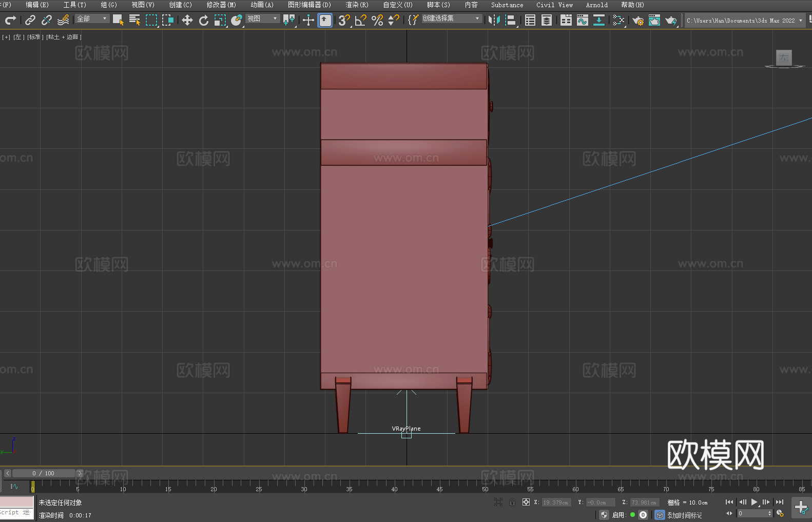The height and width of the screenshot is (522, 812).
Task: Open project path dropdown
Action: pos(744,21)
